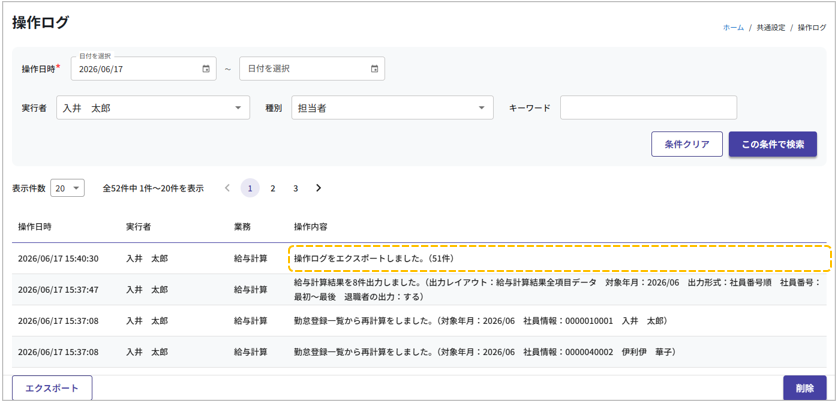Click the この条件で検索 button

coord(772,144)
